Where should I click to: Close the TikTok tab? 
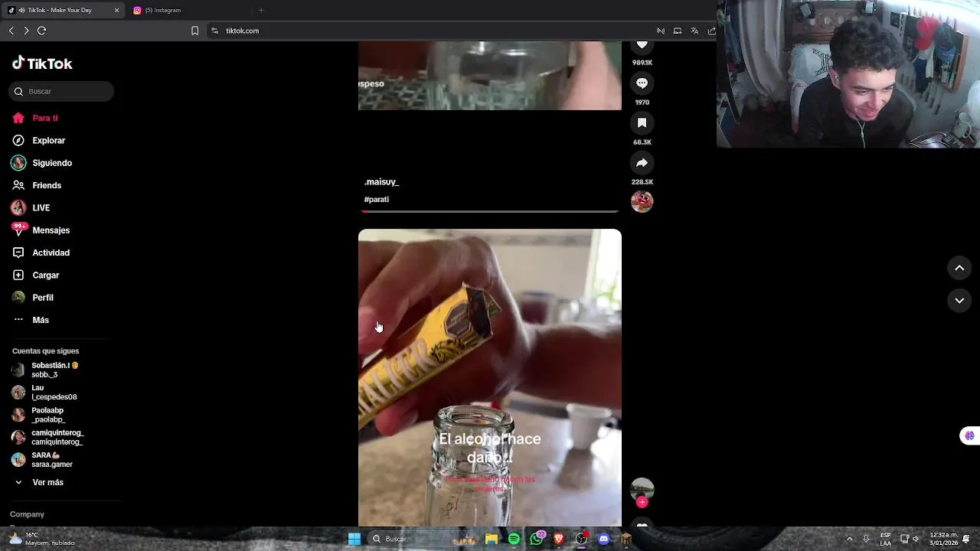tap(116, 10)
